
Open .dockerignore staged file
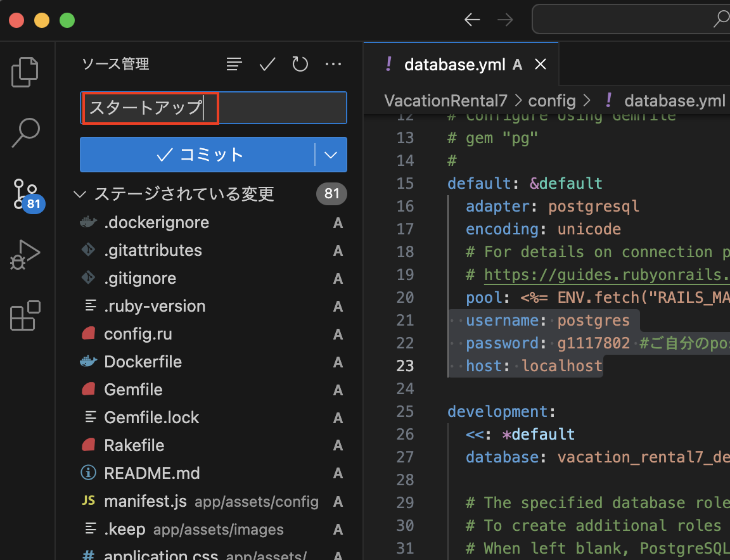pyautogui.click(x=157, y=222)
